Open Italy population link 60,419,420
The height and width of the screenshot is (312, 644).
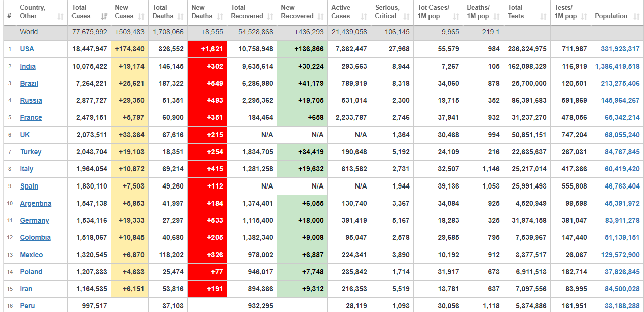point(622,169)
